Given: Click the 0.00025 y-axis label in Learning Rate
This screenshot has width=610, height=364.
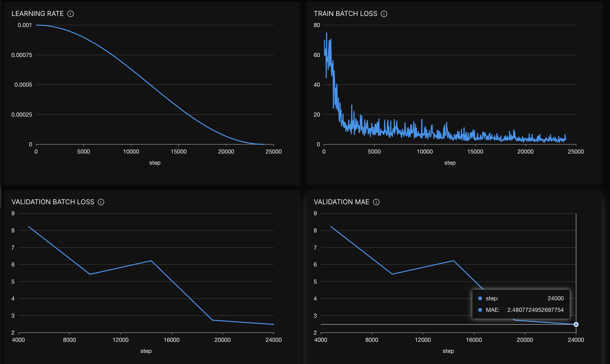Looking at the screenshot, I should coord(21,115).
